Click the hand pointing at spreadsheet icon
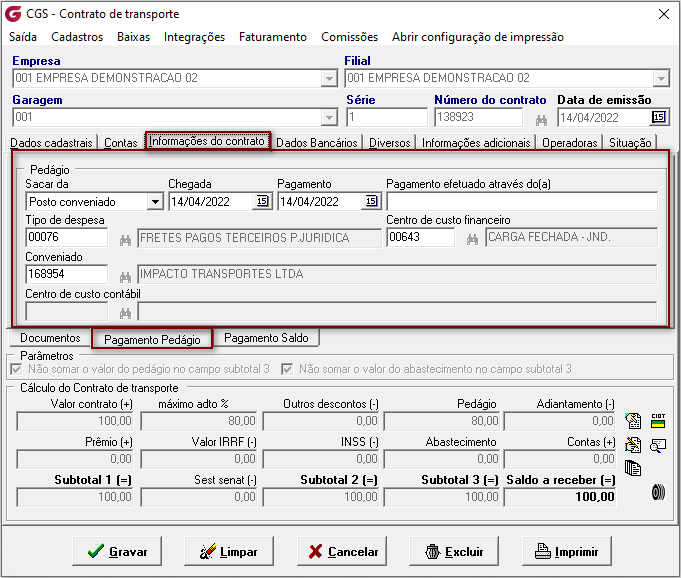 pyautogui.click(x=633, y=420)
